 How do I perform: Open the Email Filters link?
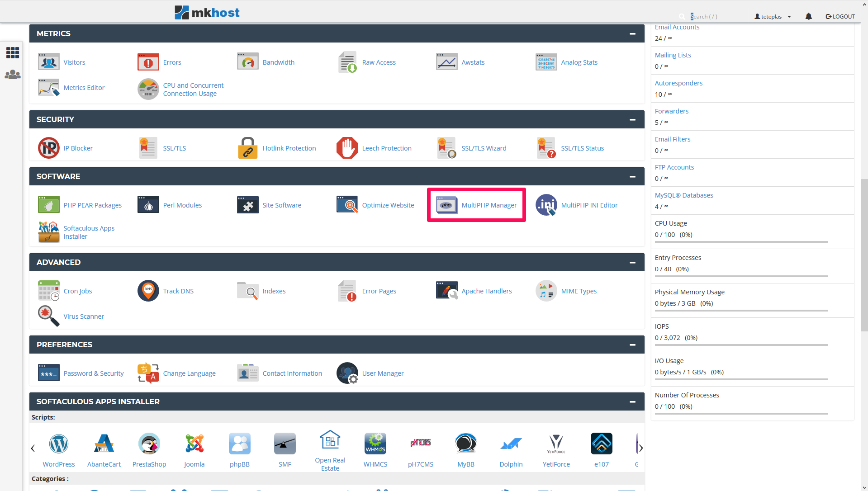(673, 139)
